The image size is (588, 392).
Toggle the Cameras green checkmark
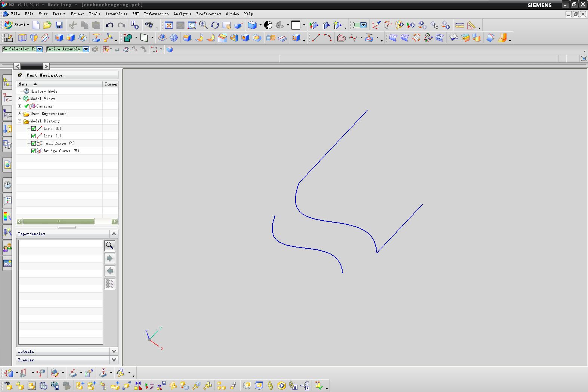click(x=27, y=106)
